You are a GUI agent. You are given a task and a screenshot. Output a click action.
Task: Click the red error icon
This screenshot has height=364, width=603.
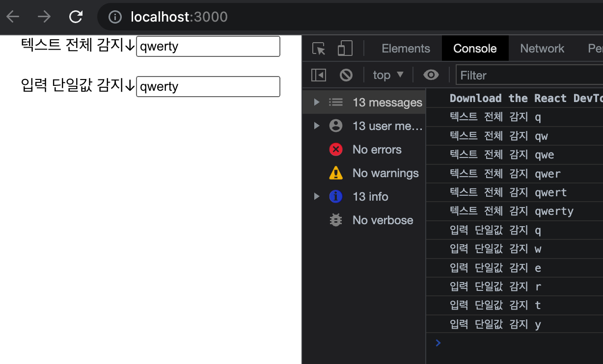pos(336,149)
